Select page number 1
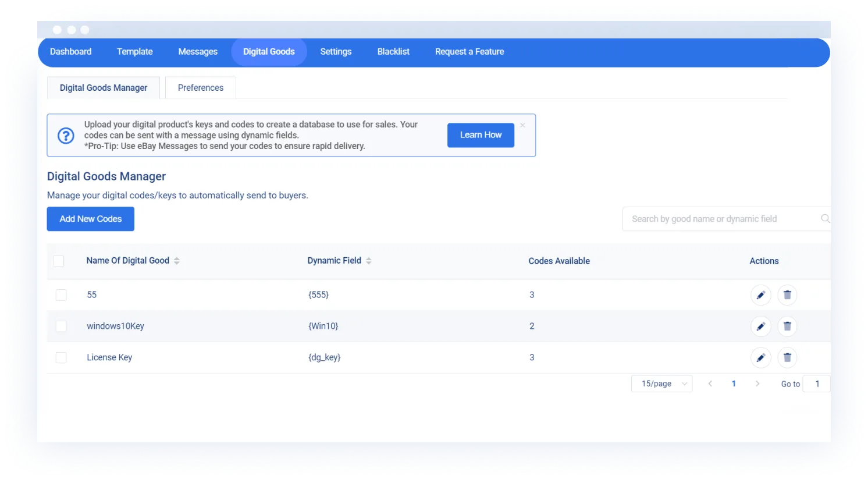The image size is (868, 479). click(x=734, y=384)
